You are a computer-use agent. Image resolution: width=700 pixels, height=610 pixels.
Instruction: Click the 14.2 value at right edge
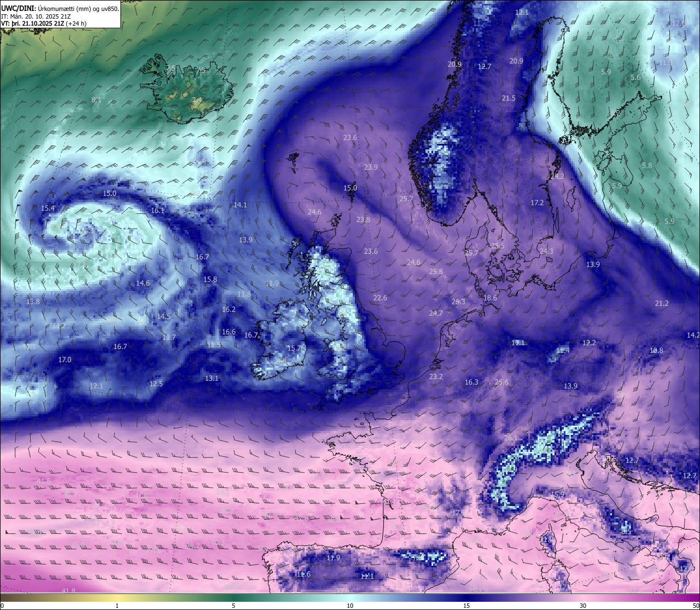coord(693,335)
